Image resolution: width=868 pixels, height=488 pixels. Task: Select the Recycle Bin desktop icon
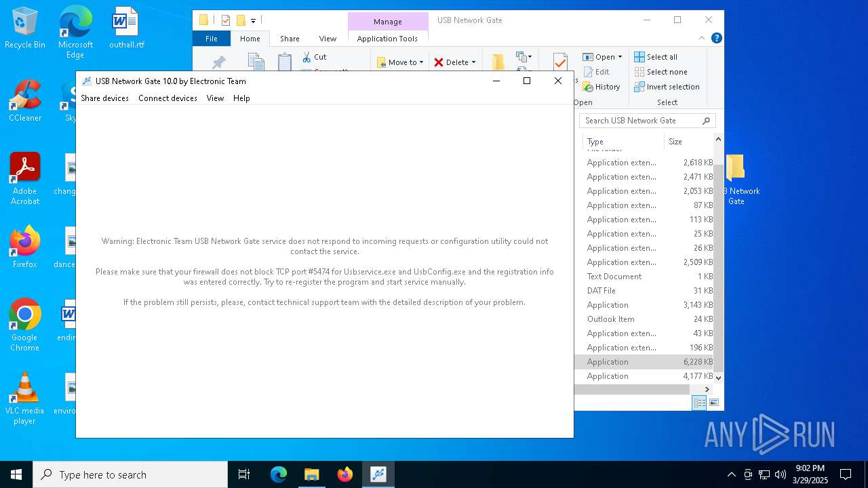tap(25, 28)
